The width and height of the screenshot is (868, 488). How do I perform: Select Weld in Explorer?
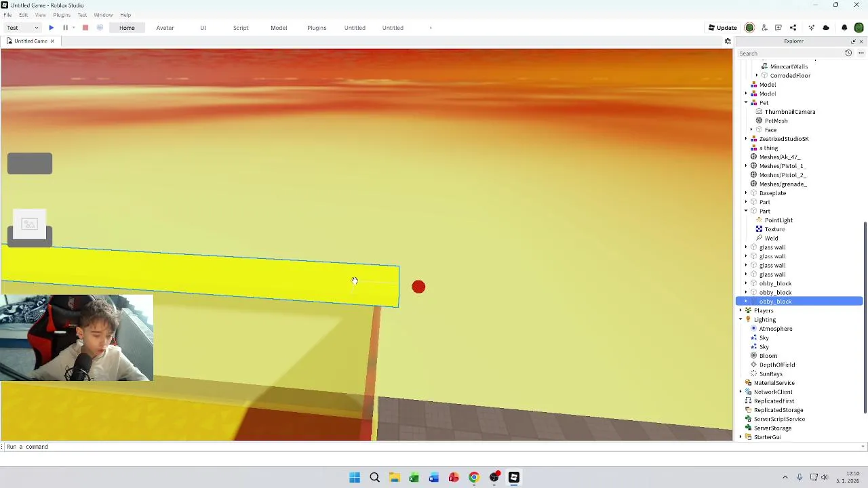click(x=771, y=239)
